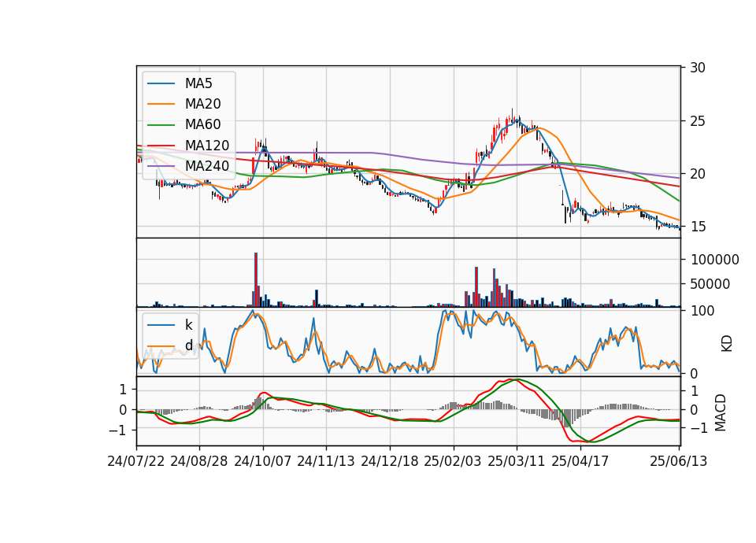Click the KD axis value 100
The height and width of the screenshot is (543, 756).
(x=702, y=311)
